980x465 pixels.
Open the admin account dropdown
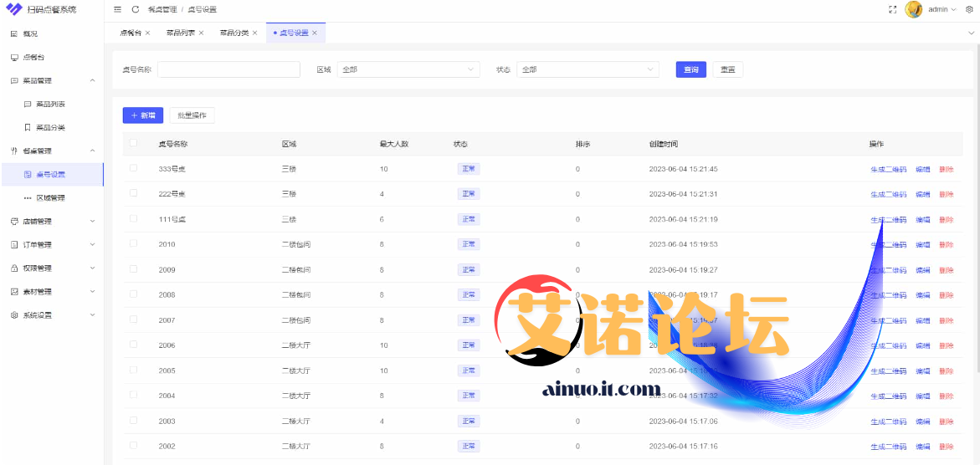(942, 9)
